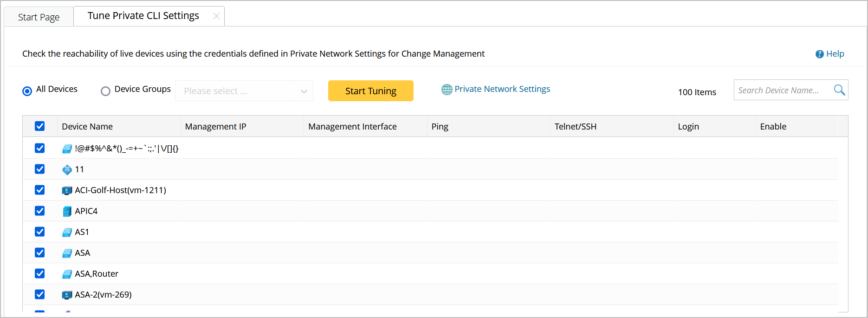The image size is (868, 318).
Task: Click the search magnifier icon
Action: coord(839,90)
